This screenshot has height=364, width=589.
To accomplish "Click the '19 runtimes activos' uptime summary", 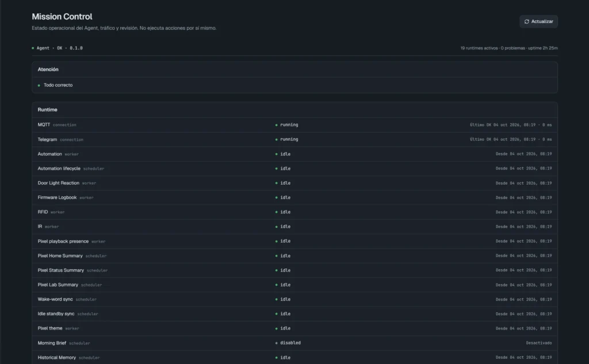I will 509,48.
